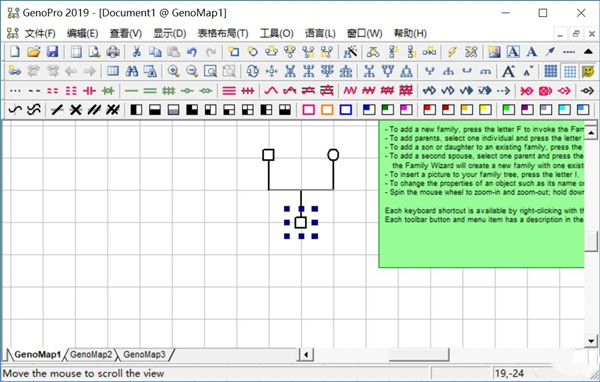600x382 pixels.
Task: Launch the Family Wizard magic wand icon
Action: [350, 52]
